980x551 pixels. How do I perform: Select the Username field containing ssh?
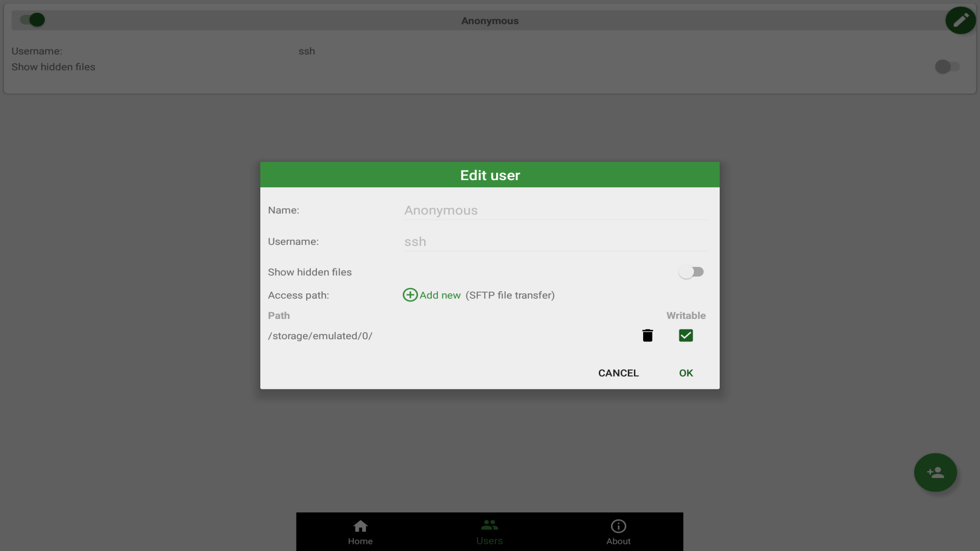(555, 241)
